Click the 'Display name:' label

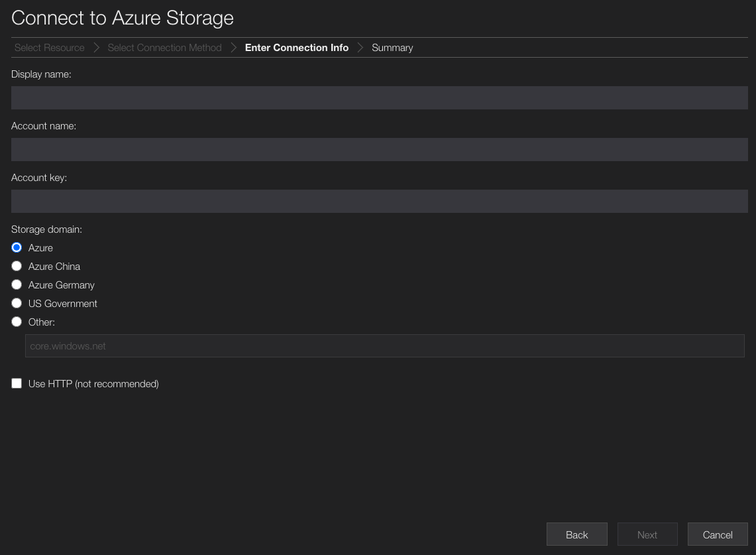click(x=41, y=74)
